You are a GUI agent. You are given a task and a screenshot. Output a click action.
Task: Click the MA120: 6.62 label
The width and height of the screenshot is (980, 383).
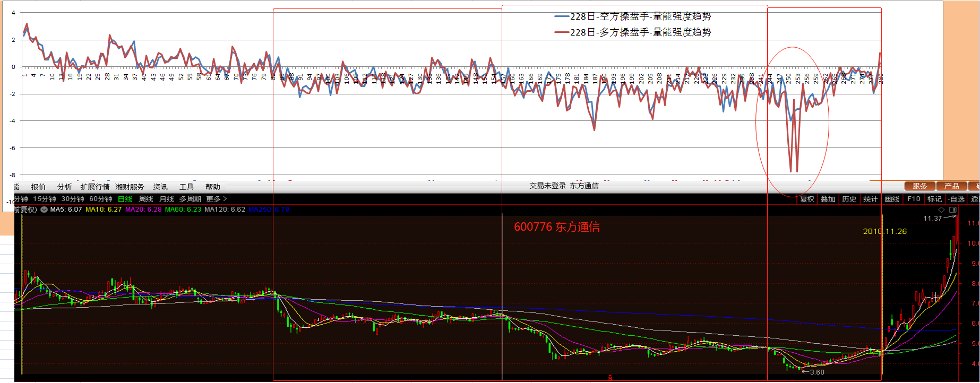[225, 210]
